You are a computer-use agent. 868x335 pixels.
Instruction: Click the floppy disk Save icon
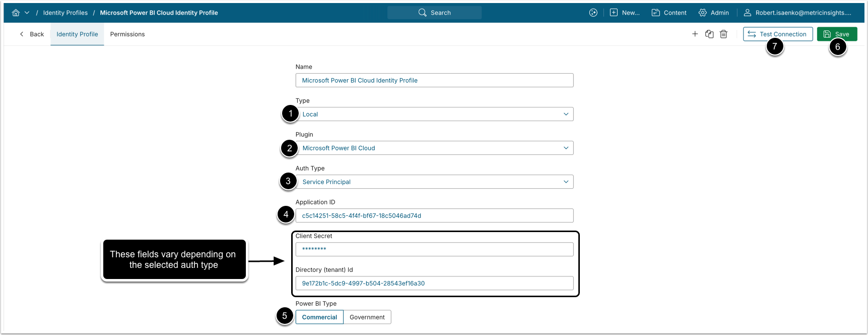(x=827, y=34)
